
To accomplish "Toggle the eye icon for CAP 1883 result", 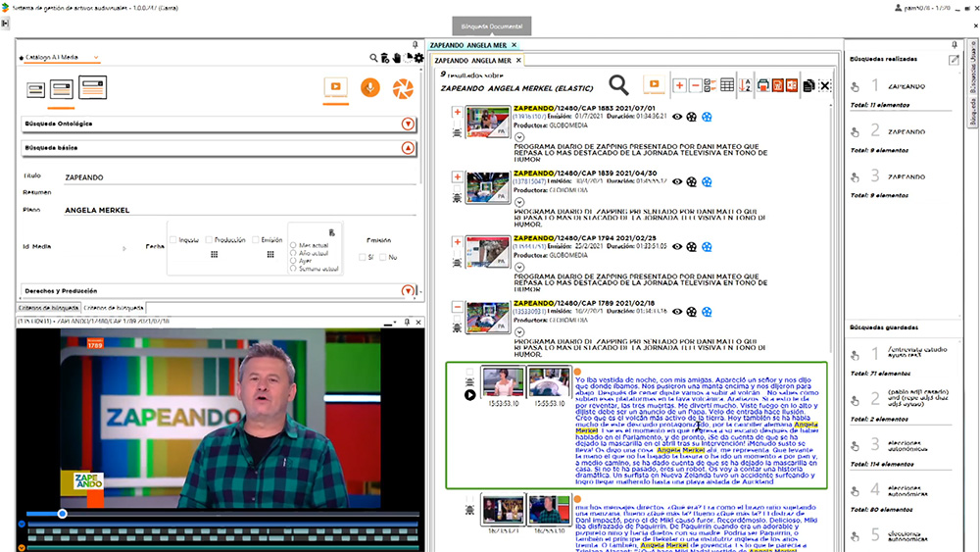I will pos(677,117).
